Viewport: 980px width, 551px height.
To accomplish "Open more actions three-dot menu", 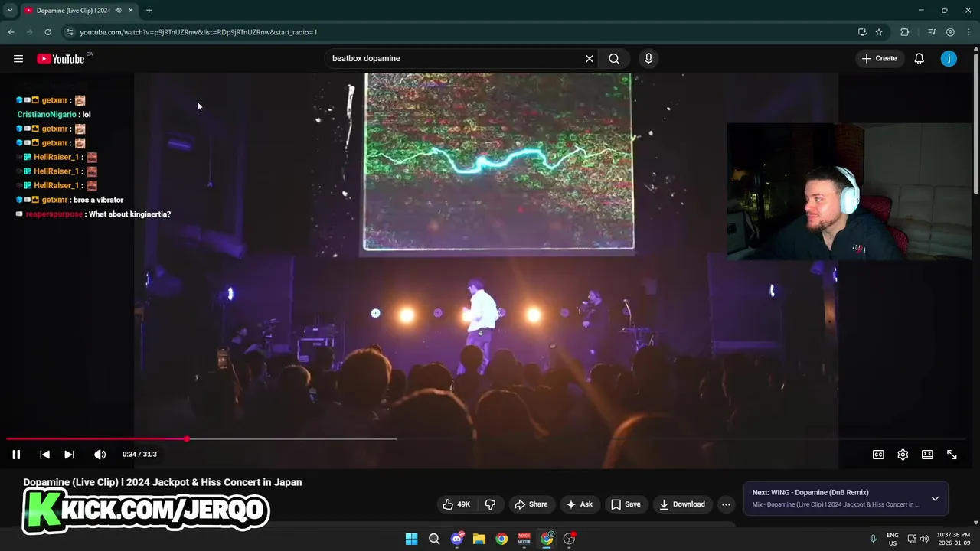I will (x=726, y=504).
